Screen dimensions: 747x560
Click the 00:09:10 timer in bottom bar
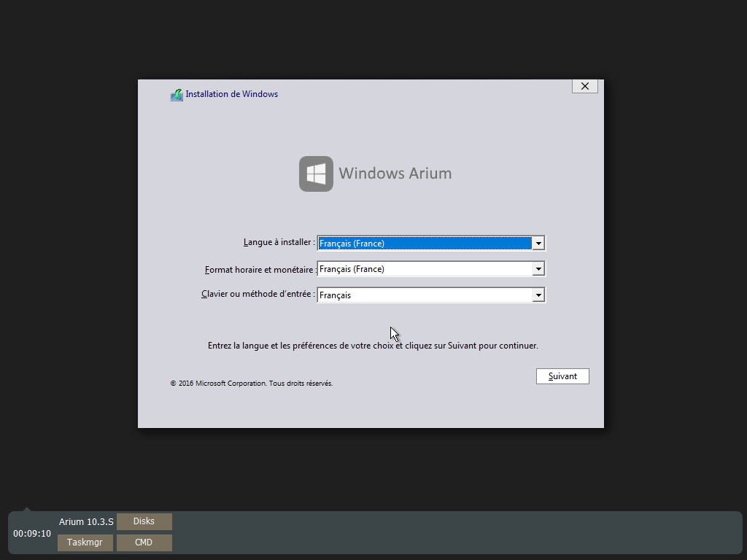(32, 533)
